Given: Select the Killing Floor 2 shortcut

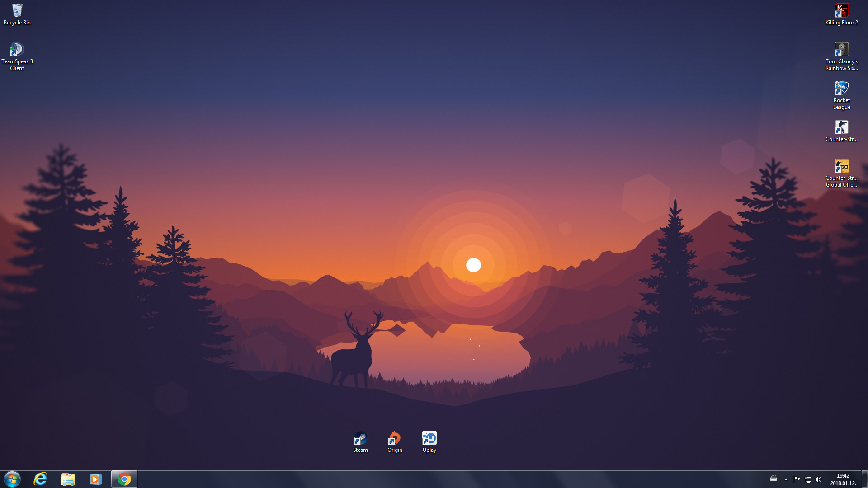Looking at the screenshot, I should [841, 14].
